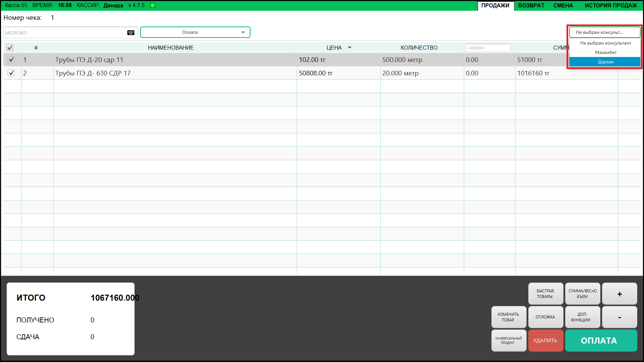Click the on-screen keyboard icon in the search field
Screen dimensions: 644x362
pos(131,33)
